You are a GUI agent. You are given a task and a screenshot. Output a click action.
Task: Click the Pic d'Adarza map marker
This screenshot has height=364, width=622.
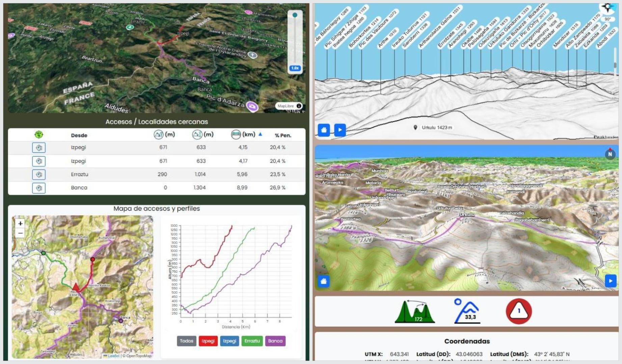pyautogui.click(x=252, y=107)
